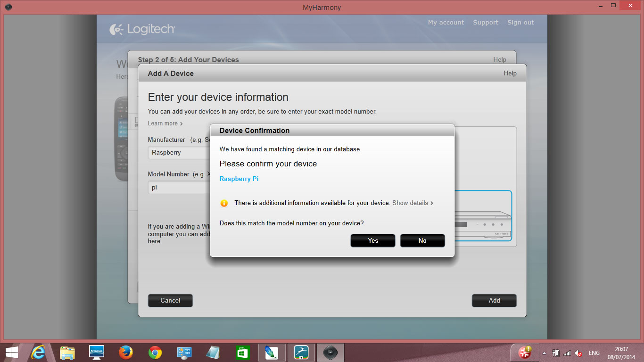Click the Manufacturer field containing Raspberry

(179, 153)
